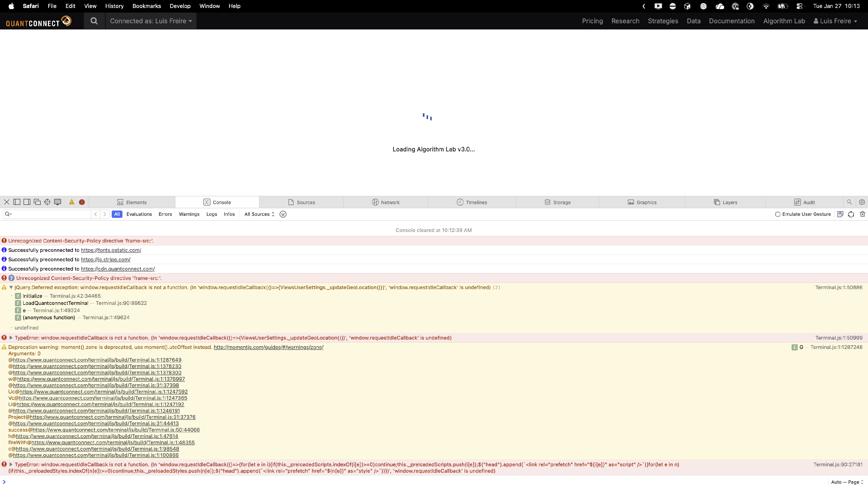Click the red errors count icon
868x488 pixels.
82,202
